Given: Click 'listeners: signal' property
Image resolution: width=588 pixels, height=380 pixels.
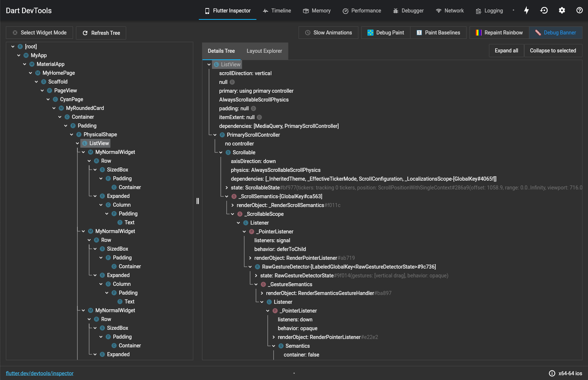Looking at the screenshot, I should 272,240.
